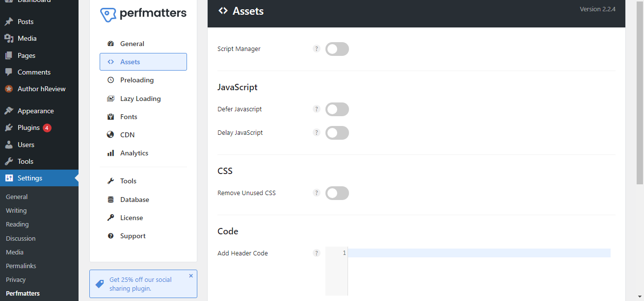This screenshot has height=301, width=644.
Task: Toggle Delay JavaScript on
Action: [337, 133]
